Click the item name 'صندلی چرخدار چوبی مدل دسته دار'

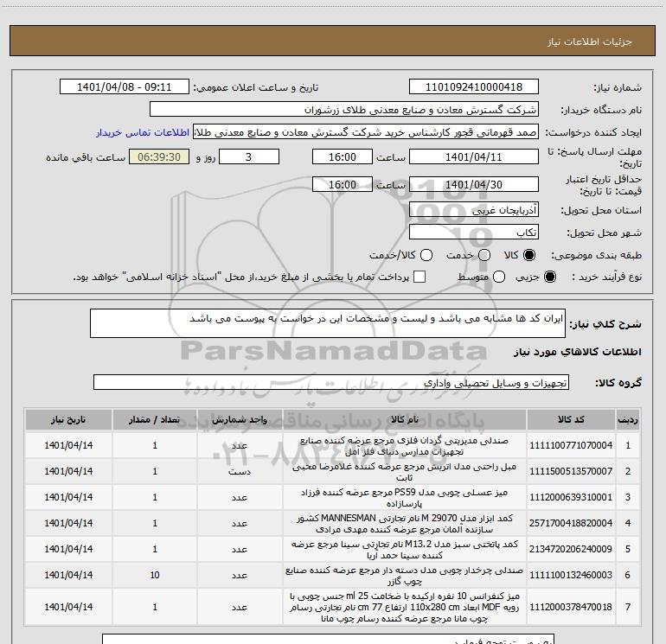pos(405,575)
